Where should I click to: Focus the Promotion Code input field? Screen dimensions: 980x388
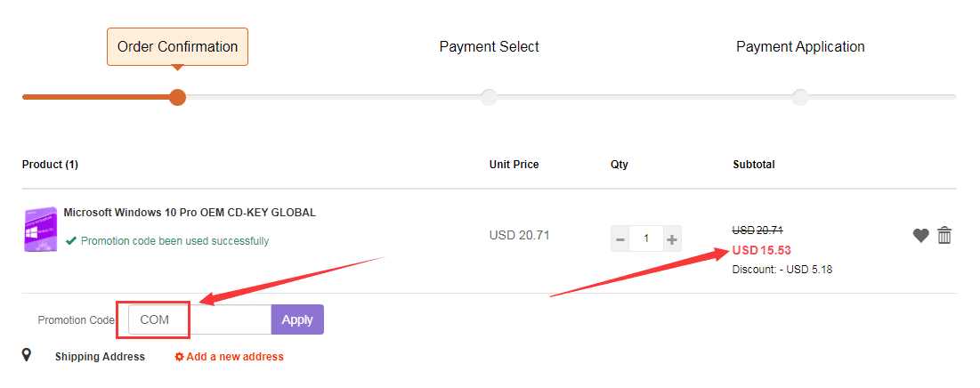(x=200, y=319)
